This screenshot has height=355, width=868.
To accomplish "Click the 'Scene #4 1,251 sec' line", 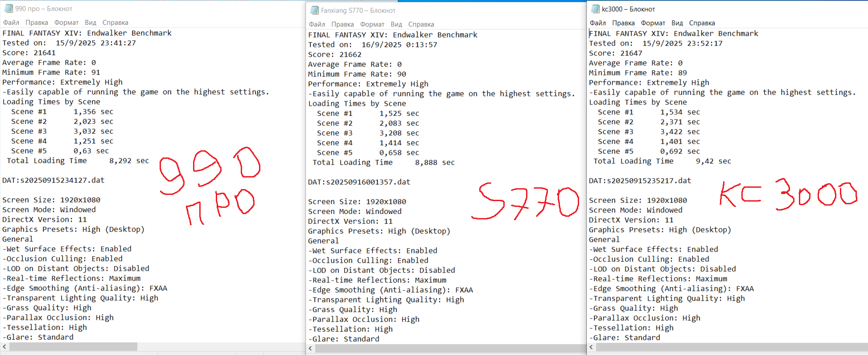I will pyautogui.click(x=62, y=141).
